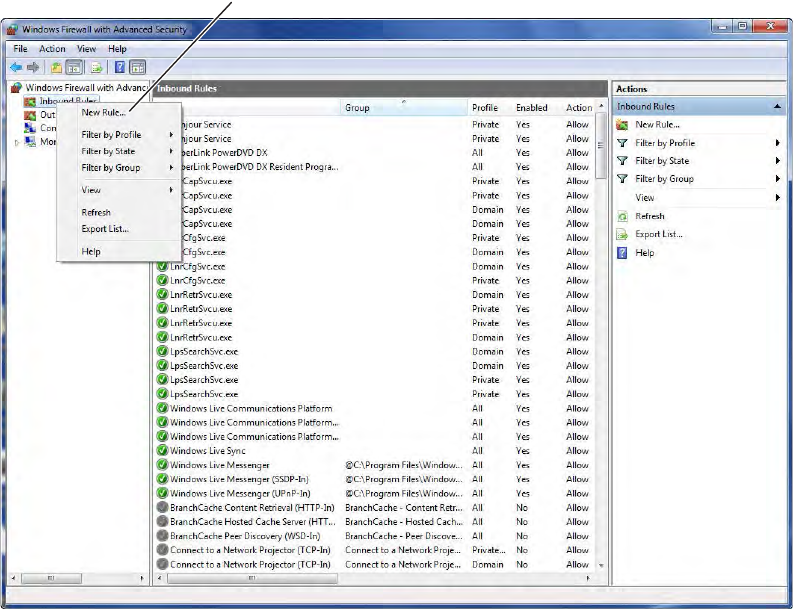The image size is (793, 609).
Task: Click the rule list vertical scrollbar up arrow
Action: pyautogui.click(x=601, y=106)
